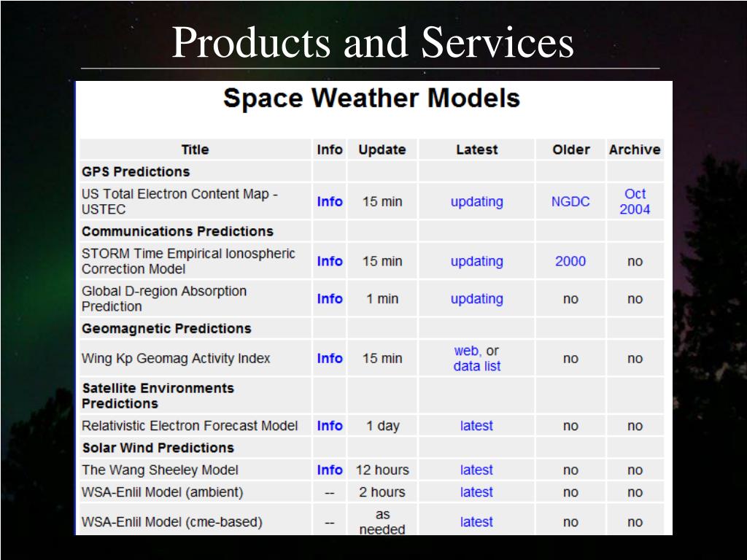Click the 'as needed' update value
747x560 pixels.
click(x=382, y=521)
